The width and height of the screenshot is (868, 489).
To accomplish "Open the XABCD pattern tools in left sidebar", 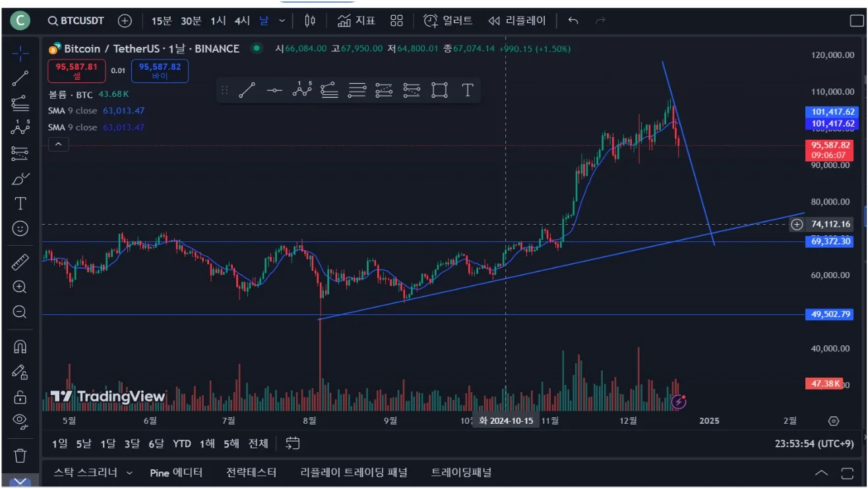I will 20,129.
